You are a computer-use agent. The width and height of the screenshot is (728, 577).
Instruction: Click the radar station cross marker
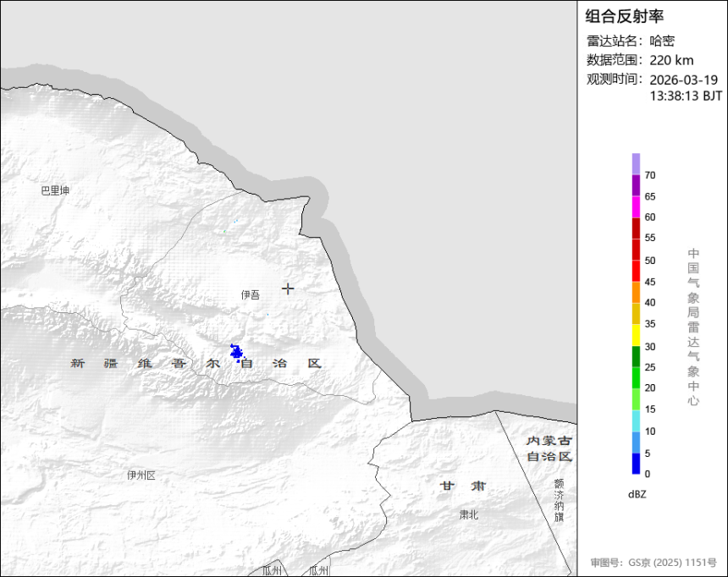[288, 288]
